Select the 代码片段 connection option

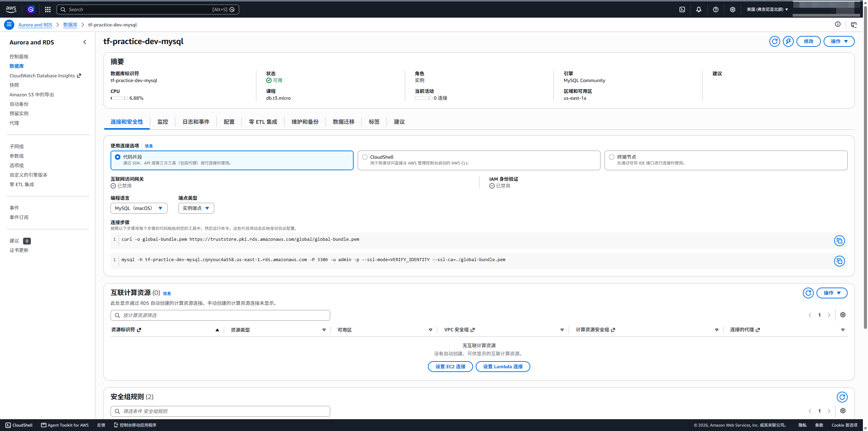[232, 160]
